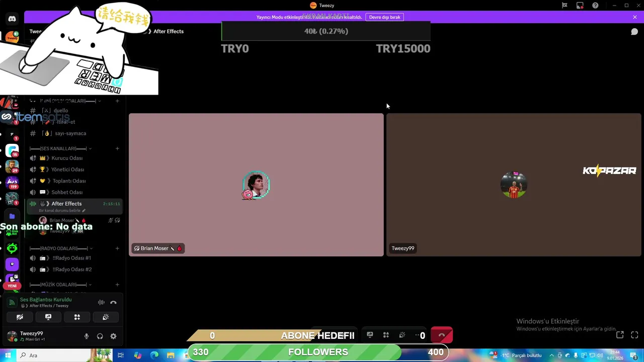Share screen from bottom call controls
The image size is (644, 362).
[x=370, y=335]
